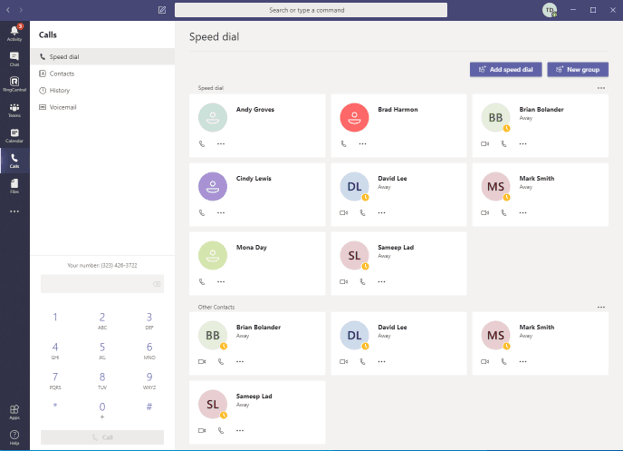This screenshot has height=451, width=623.
Task: Start a new chat with compose icon
Action: coord(162,10)
